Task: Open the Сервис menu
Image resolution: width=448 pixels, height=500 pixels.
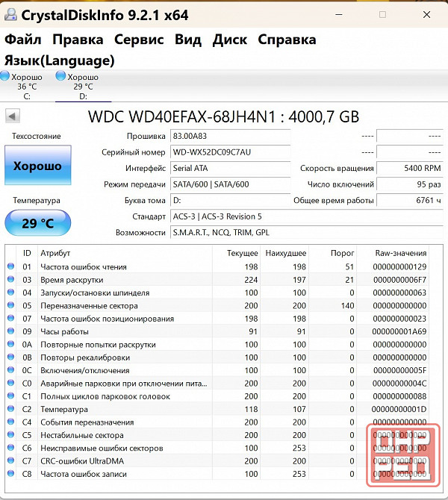Action: coord(139,40)
